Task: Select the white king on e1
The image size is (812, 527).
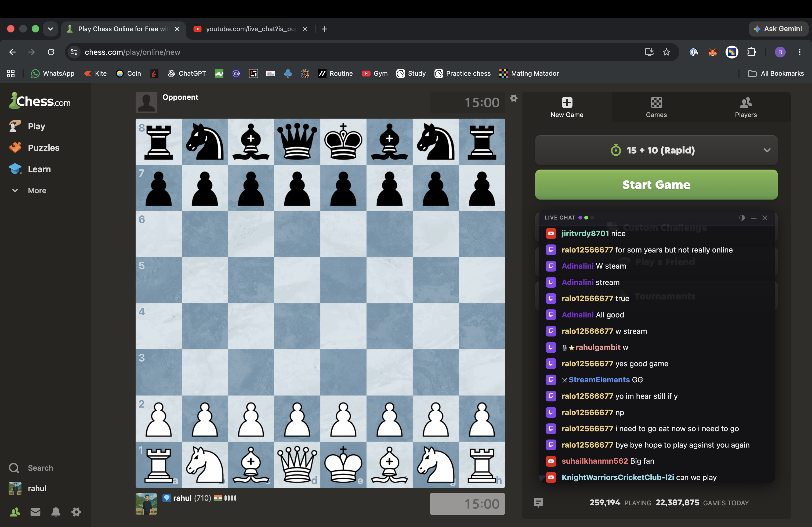Action: pyautogui.click(x=343, y=465)
